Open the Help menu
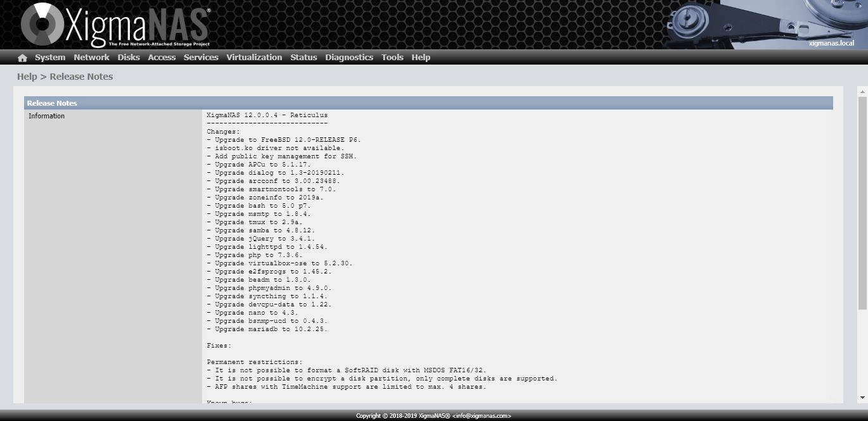This screenshot has width=868, height=421. (421, 58)
